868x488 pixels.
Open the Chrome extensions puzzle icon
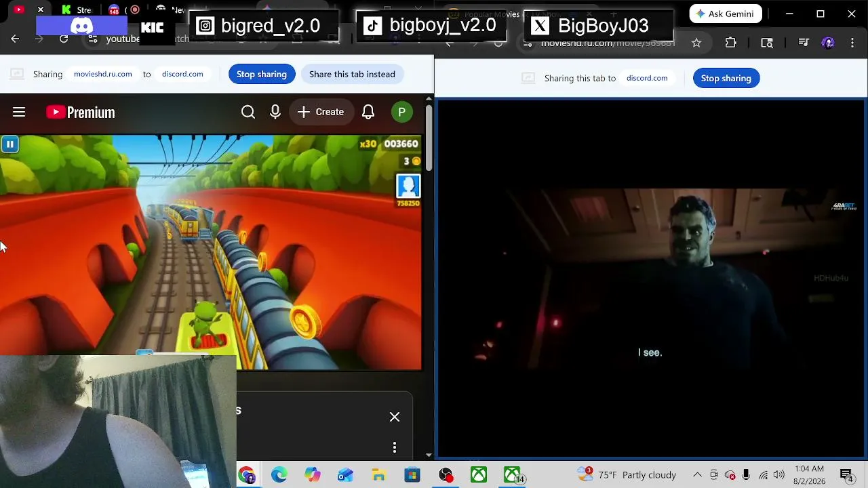click(730, 43)
